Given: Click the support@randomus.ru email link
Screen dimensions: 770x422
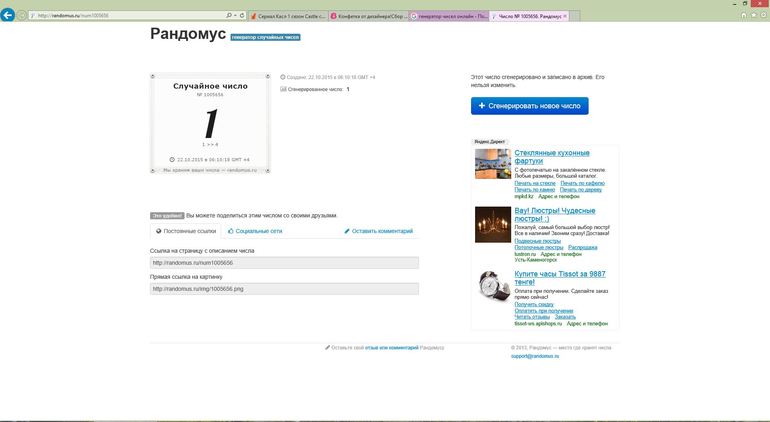Looking at the screenshot, I should pyautogui.click(x=533, y=356).
